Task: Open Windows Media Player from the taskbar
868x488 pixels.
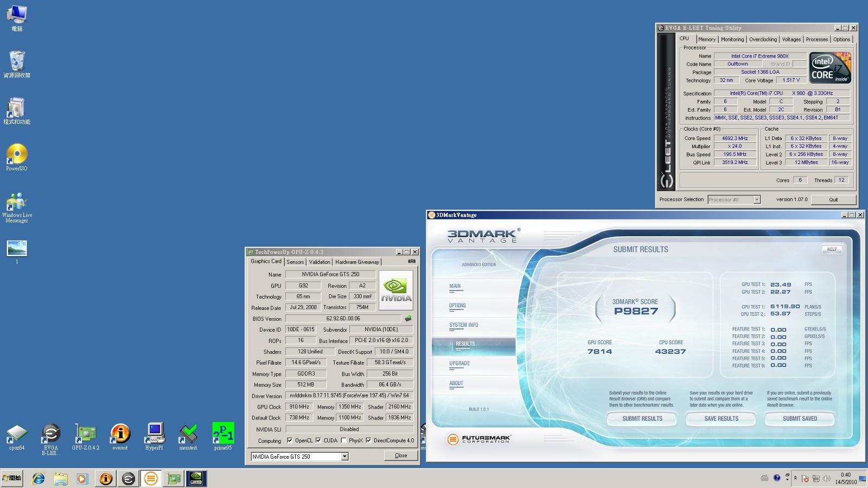Action: (x=82, y=478)
